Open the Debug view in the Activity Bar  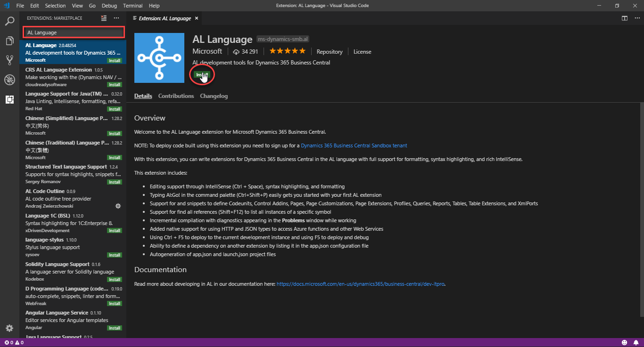tap(9, 80)
